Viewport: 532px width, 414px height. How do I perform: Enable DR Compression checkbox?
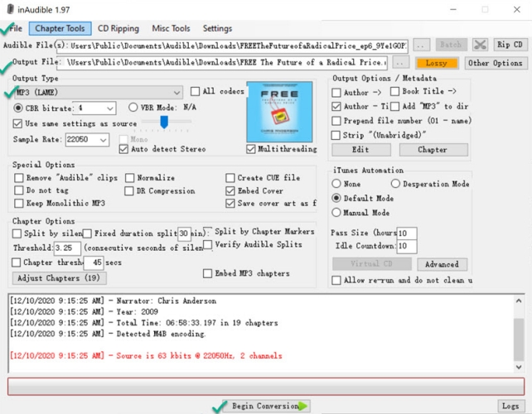[129, 191]
